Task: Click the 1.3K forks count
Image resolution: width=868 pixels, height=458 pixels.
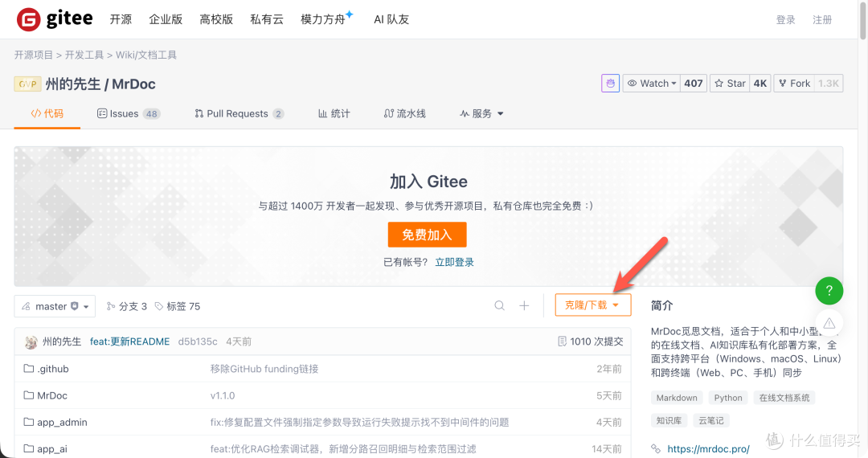Action: point(829,84)
